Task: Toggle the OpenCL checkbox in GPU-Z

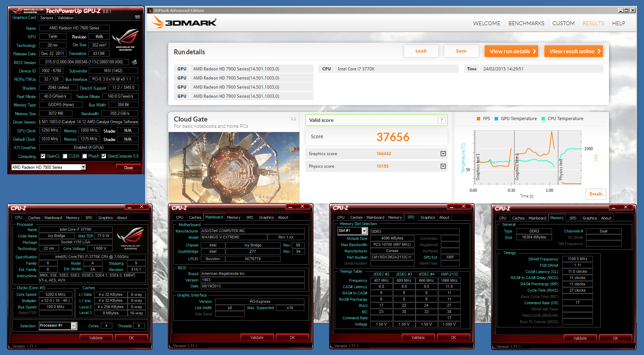Action: tap(43, 156)
